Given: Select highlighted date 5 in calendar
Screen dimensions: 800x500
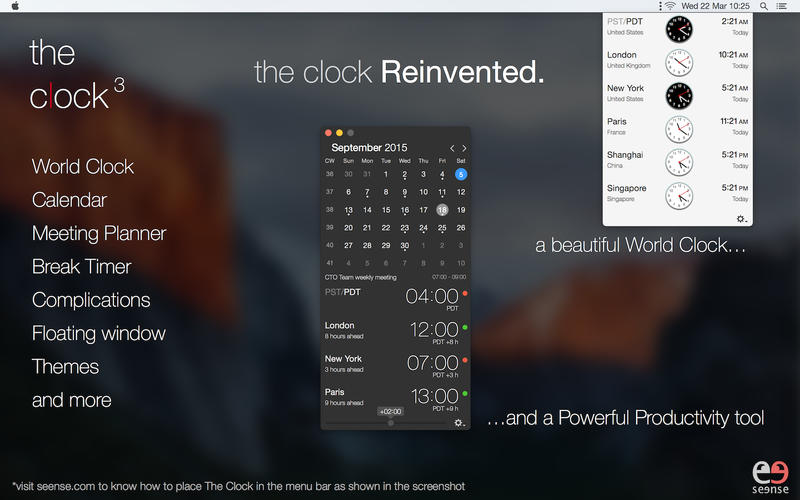Looking at the screenshot, I should tap(461, 174).
